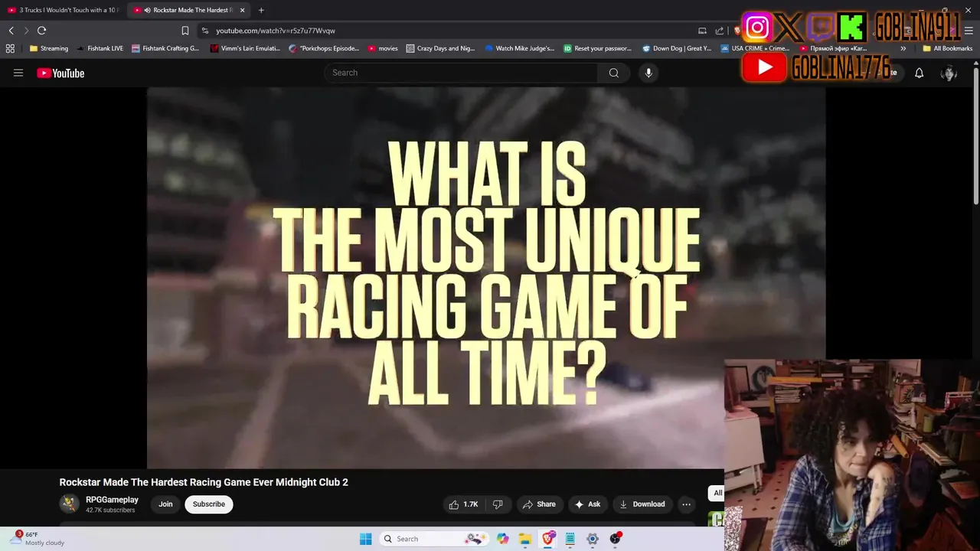Switch to Rockstar Made The Hardest tab
980x551 pixels.
(188, 10)
